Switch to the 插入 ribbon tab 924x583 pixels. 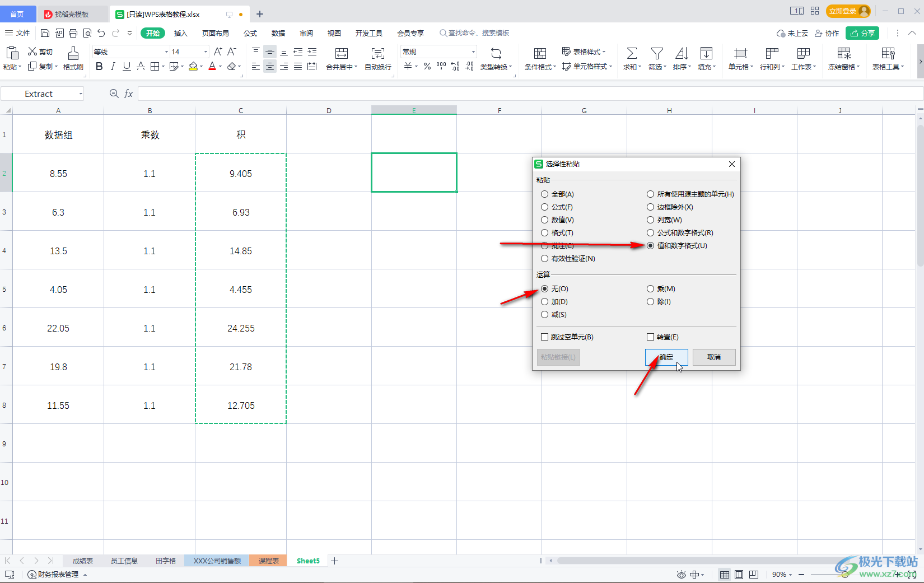click(x=180, y=33)
